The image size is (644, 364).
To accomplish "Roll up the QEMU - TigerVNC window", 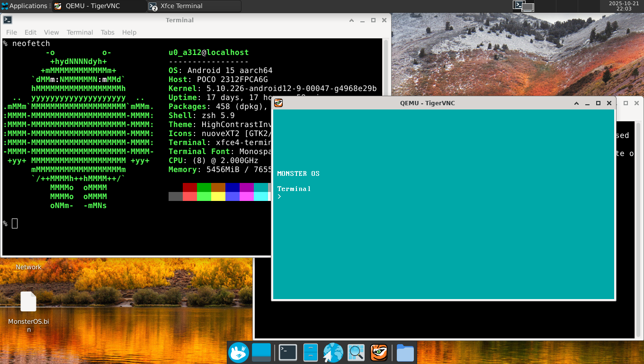I will (x=576, y=103).
